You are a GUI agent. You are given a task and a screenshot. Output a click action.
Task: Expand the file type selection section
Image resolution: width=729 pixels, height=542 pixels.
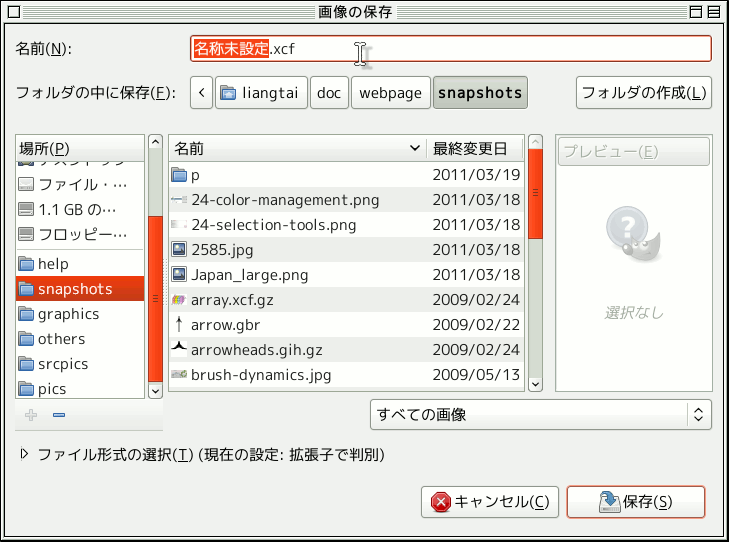click(x=25, y=454)
